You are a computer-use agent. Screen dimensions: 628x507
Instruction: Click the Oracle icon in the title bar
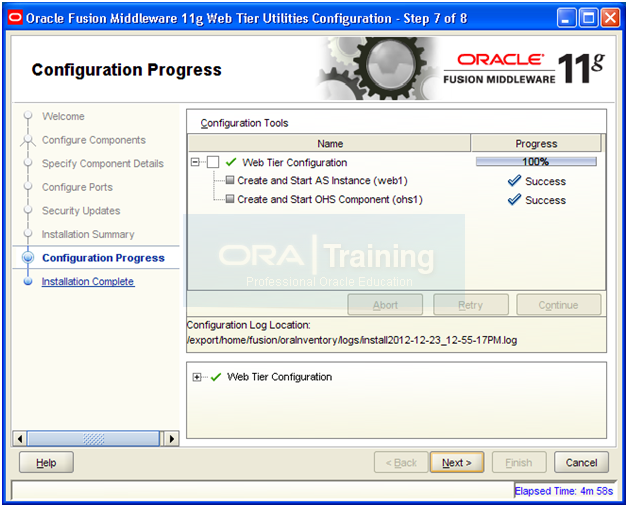click(x=15, y=18)
